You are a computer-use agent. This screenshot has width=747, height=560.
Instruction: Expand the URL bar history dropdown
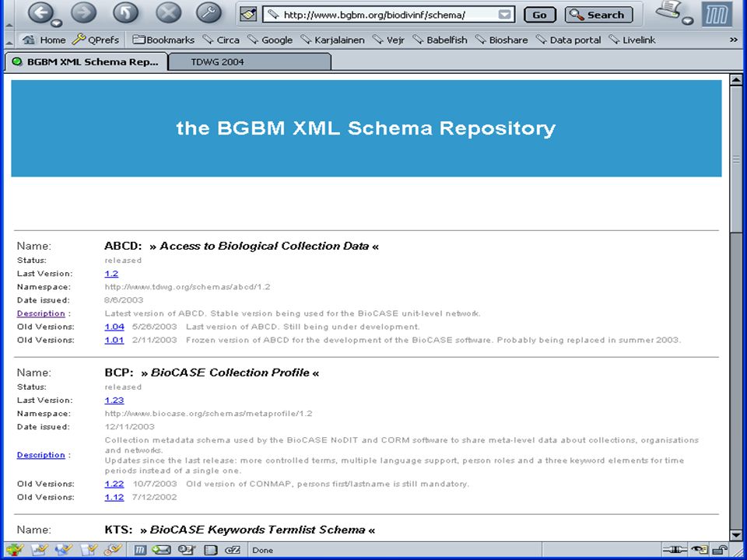pos(504,15)
